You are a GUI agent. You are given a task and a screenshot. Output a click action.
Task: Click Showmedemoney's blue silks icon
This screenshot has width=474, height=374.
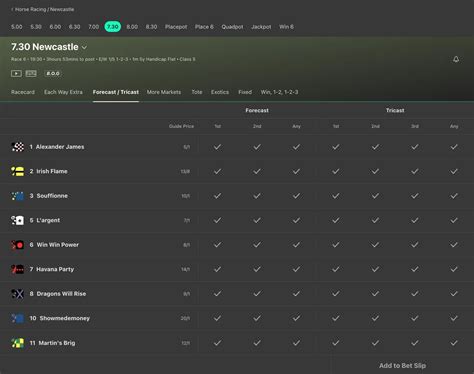pos(18,318)
